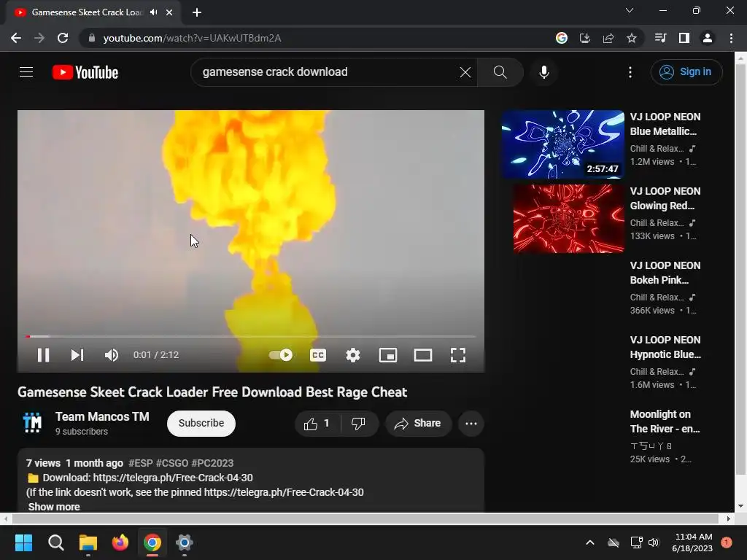747x560 pixels.
Task: Open the Download telegra.ph link
Action: point(173,478)
